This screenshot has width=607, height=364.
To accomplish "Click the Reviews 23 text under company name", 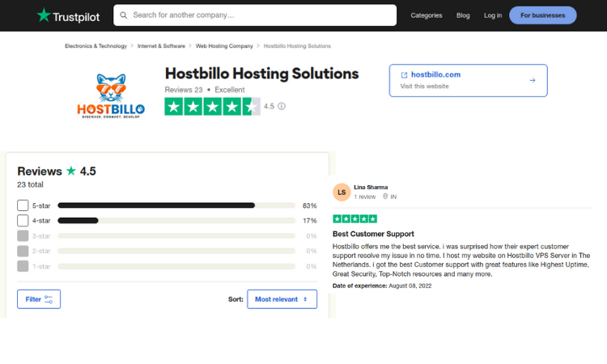I will 184,90.
